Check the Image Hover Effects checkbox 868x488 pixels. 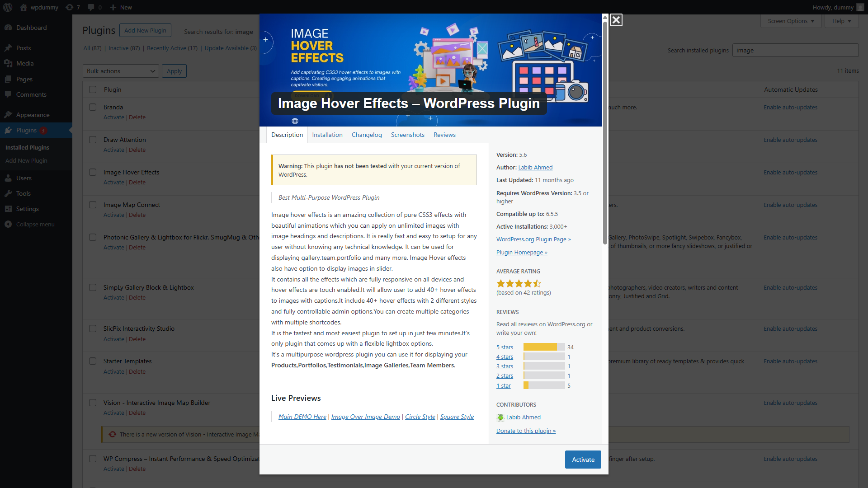tap(93, 172)
